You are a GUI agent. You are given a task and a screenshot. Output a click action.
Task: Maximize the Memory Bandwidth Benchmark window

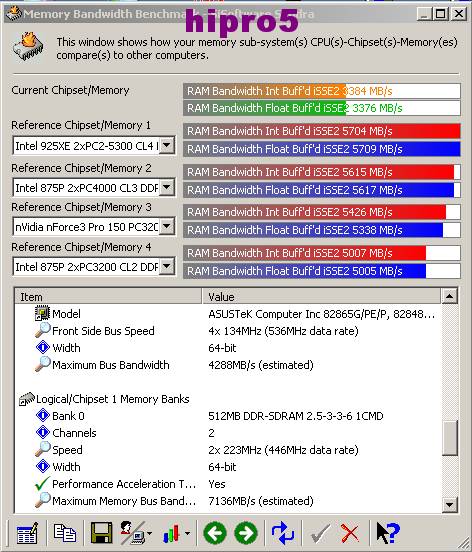[x=440, y=14]
